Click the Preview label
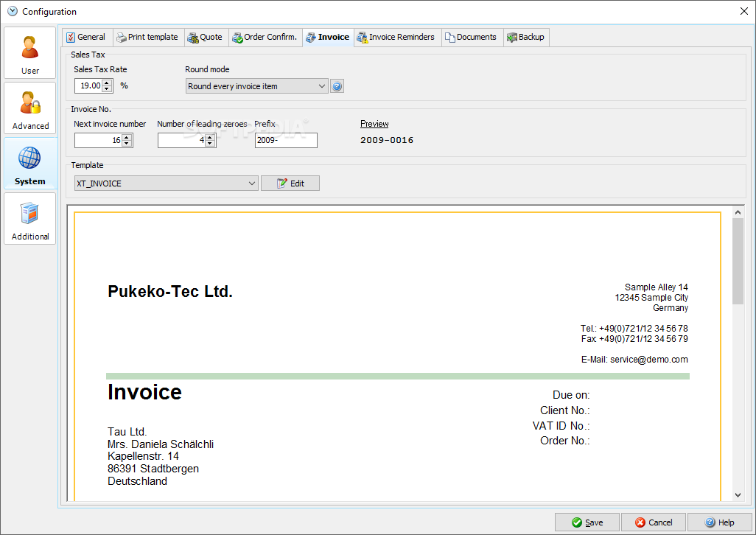 374,124
